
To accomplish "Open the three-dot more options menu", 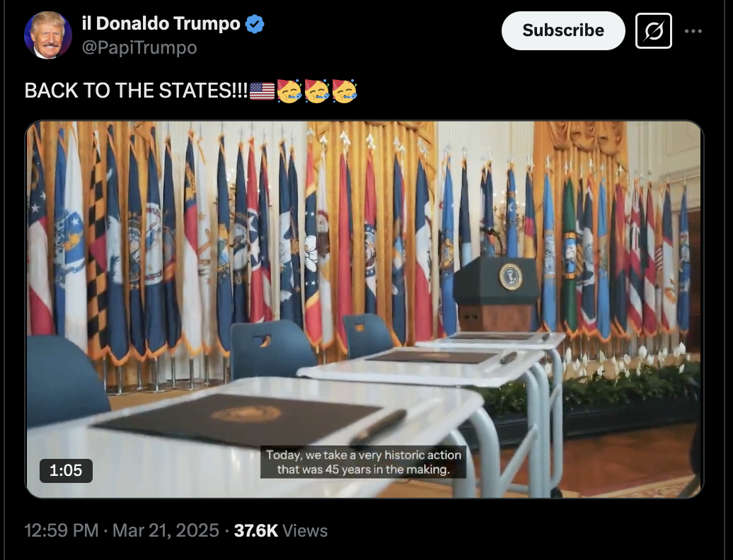I will (x=693, y=31).
